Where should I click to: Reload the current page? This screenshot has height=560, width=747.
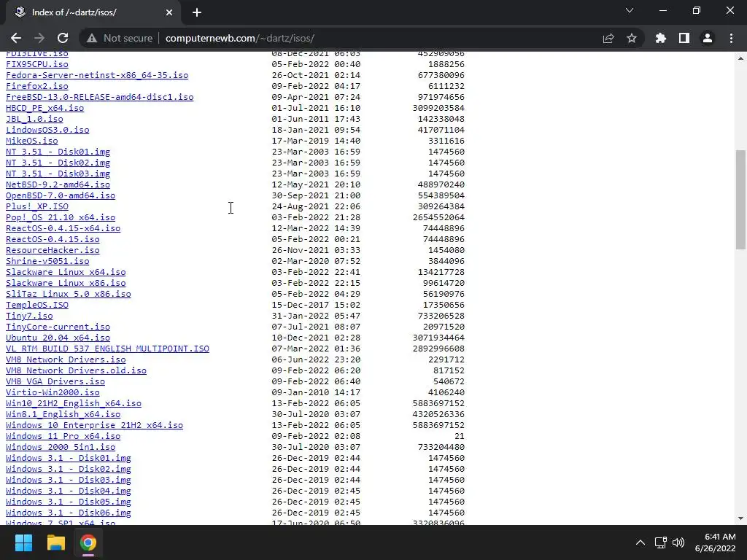63,38
